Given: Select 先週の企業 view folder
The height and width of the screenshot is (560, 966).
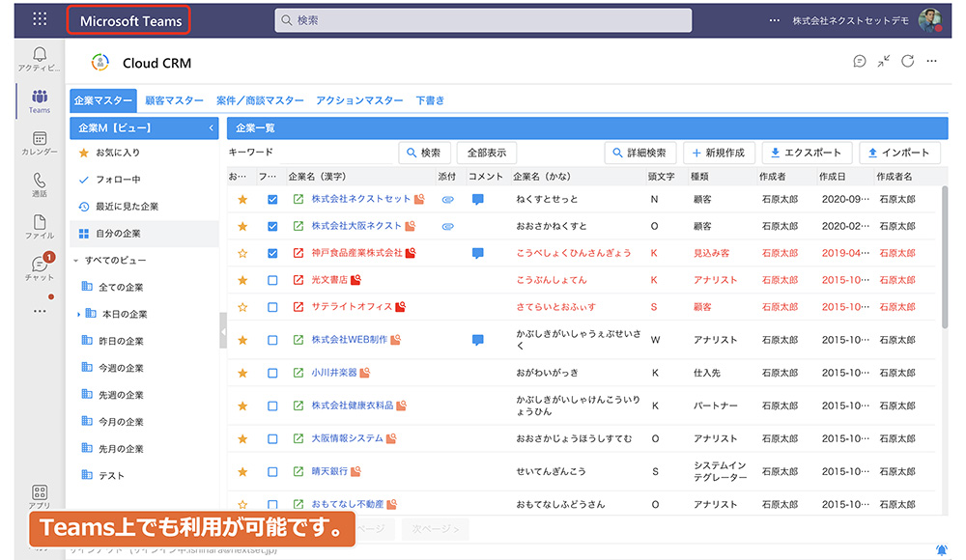Looking at the screenshot, I should point(122,395).
